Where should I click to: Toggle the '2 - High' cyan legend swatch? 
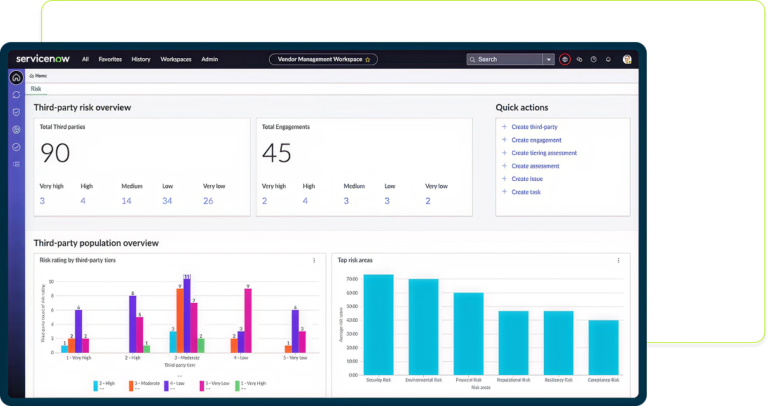pos(96,386)
